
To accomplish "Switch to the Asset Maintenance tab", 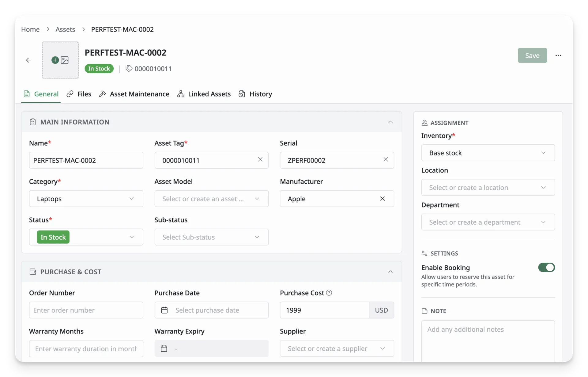I will pyautogui.click(x=134, y=94).
